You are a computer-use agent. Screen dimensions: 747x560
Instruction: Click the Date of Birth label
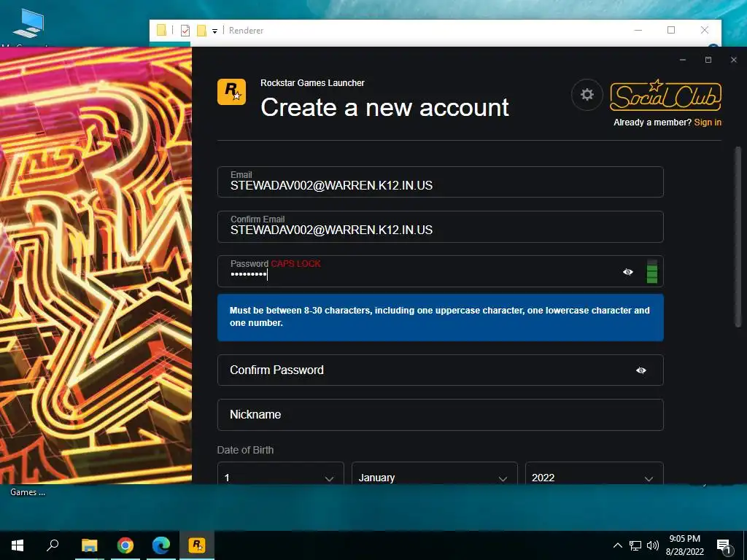(x=245, y=450)
